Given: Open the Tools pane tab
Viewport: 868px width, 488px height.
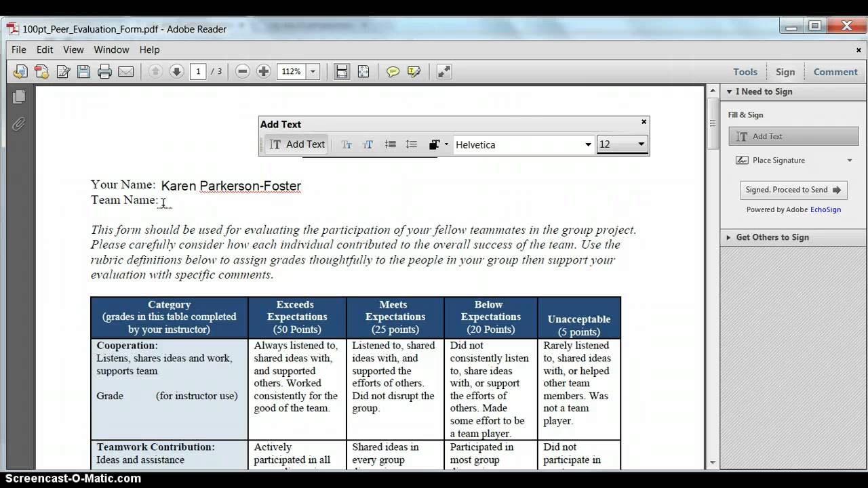Looking at the screenshot, I should pos(745,72).
